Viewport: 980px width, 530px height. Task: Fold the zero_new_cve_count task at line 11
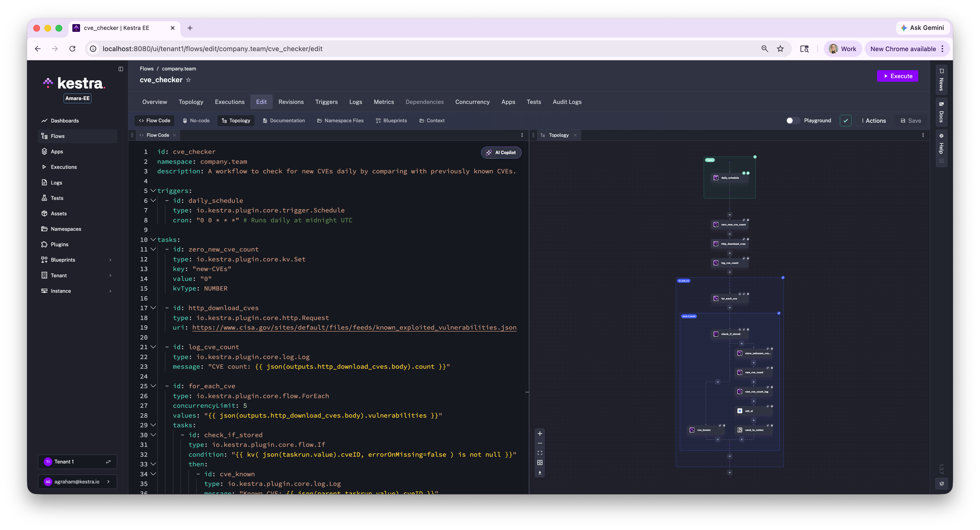(153, 249)
